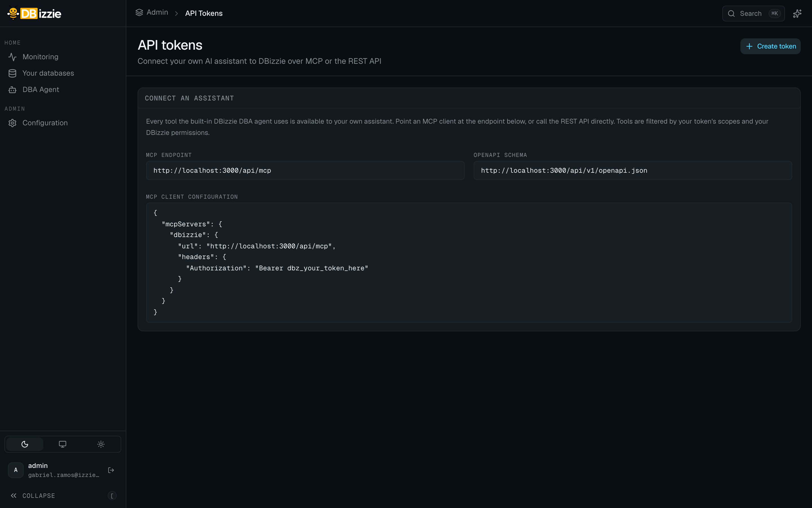This screenshot has height=508, width=812.
Task: Click the admin user avatar
Action: (x=16, y=470)
